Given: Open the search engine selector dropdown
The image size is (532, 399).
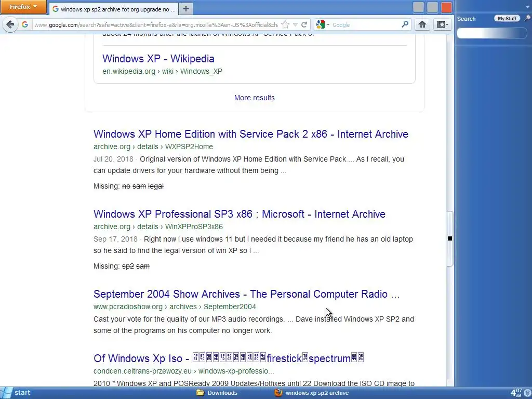Looking at the screenshot, I should pos(323,24).
